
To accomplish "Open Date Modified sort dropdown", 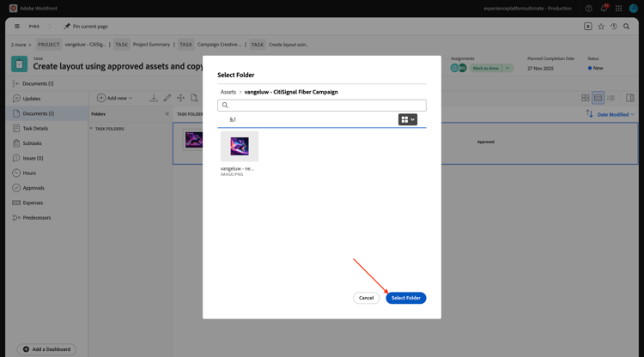I will point(616,114).
